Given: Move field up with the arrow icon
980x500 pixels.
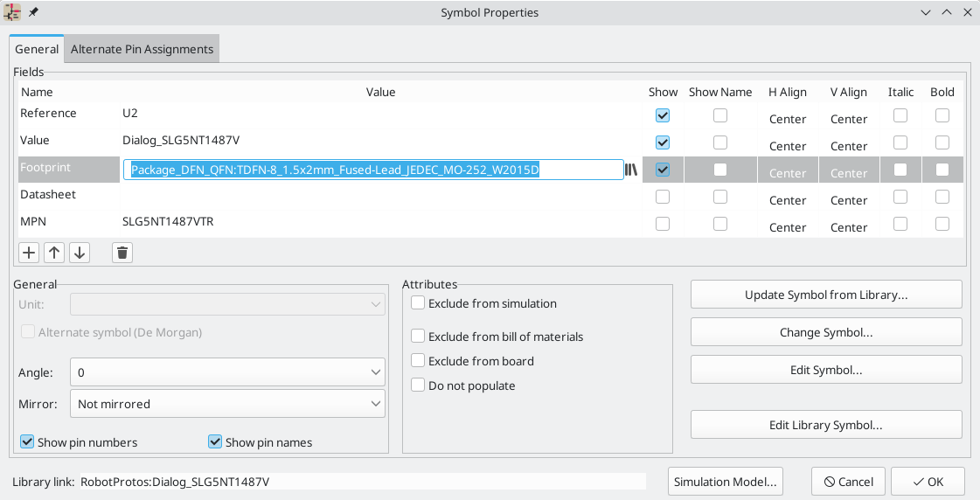Looking at the screenshot, I should coord(54,253).
